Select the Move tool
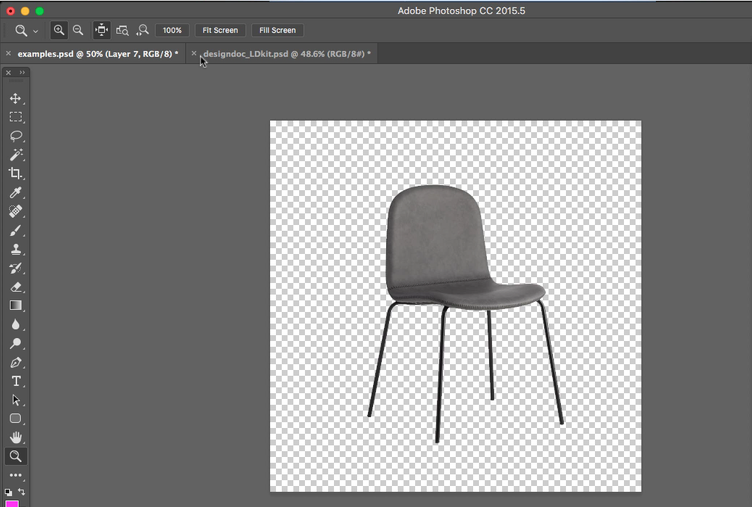 pos(16,98)
